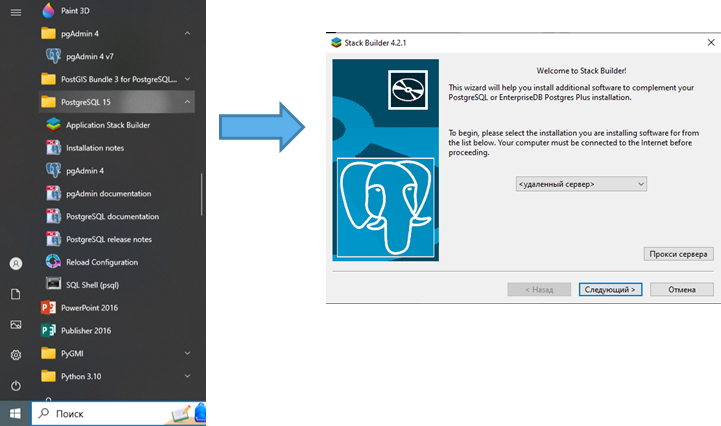The width and height of the screenshot is (721, 426).
Task: Click the Reload Configuration icon
Action: (x=53, y=262)
